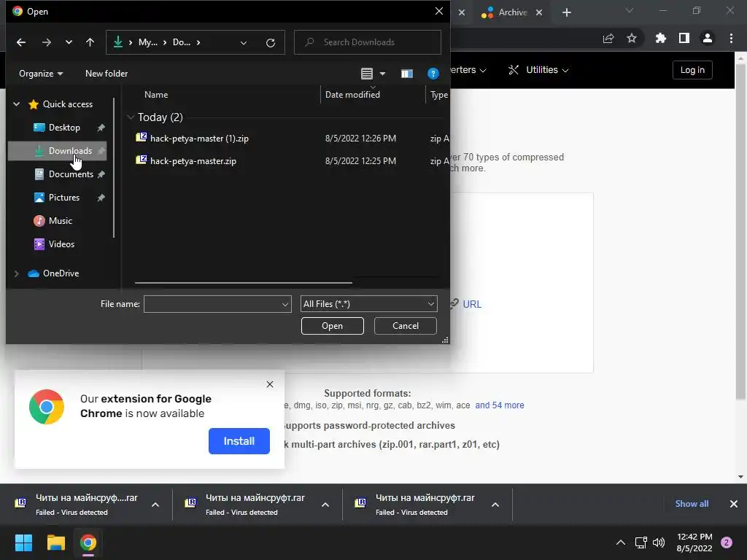Expand options for second failed download
This screenshot has width=747, height=560.
click(325, 505)
